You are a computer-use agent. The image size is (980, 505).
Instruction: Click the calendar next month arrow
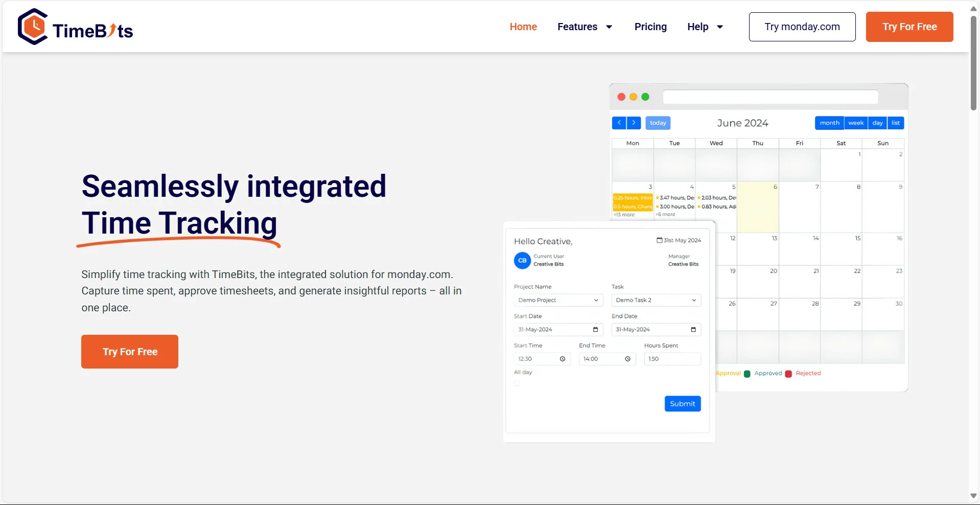pyautogui.click(x=634, y=123)
